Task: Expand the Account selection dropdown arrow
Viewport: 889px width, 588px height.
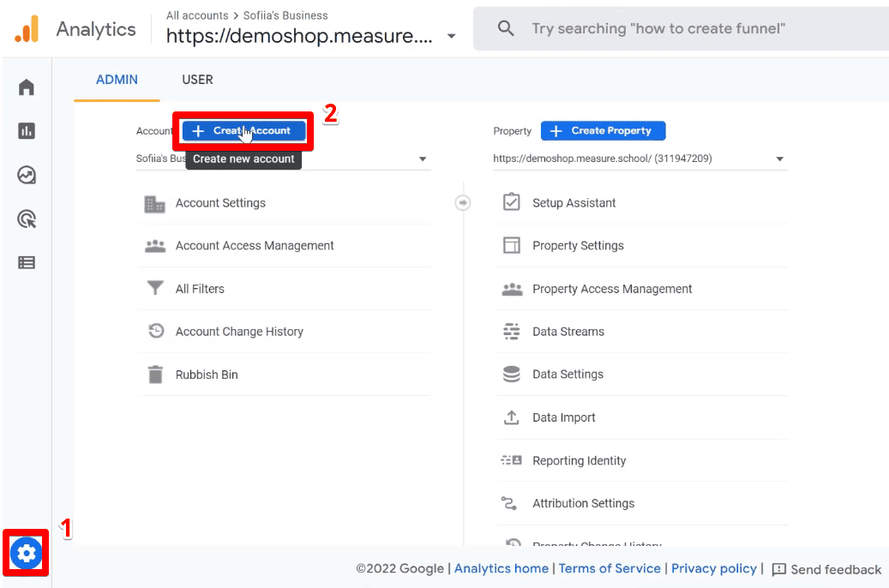Action: pyautogui.click(x=423, y=159)
